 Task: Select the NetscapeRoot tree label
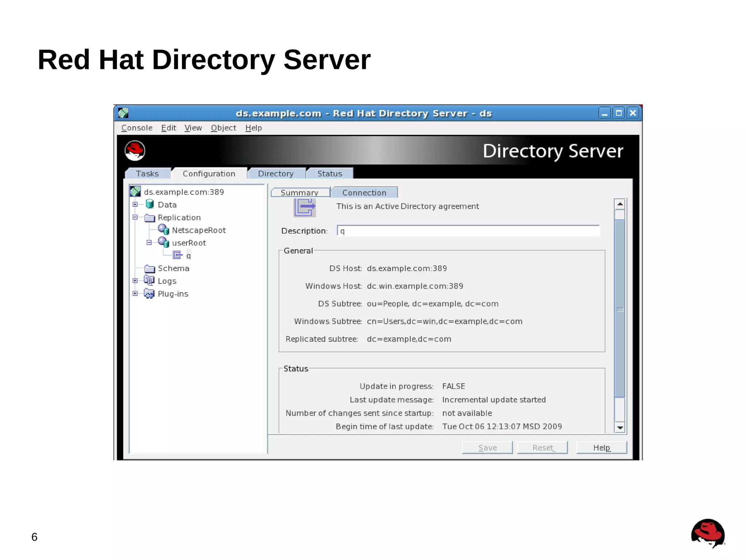tap(199, 230)
